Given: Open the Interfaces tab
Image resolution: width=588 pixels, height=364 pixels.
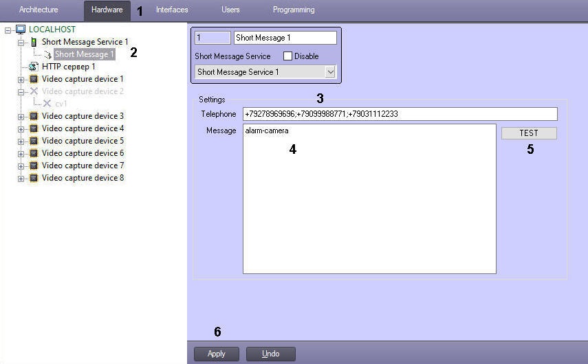Looking at the screenshot, I should pos(172,10).
